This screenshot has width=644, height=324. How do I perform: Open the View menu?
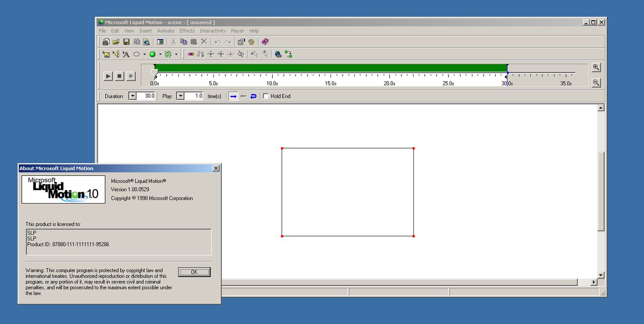pos(129,31)
